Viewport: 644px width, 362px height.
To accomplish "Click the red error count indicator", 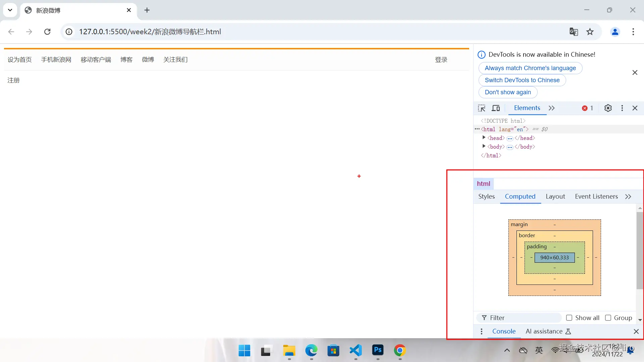I will click(588, 108).
